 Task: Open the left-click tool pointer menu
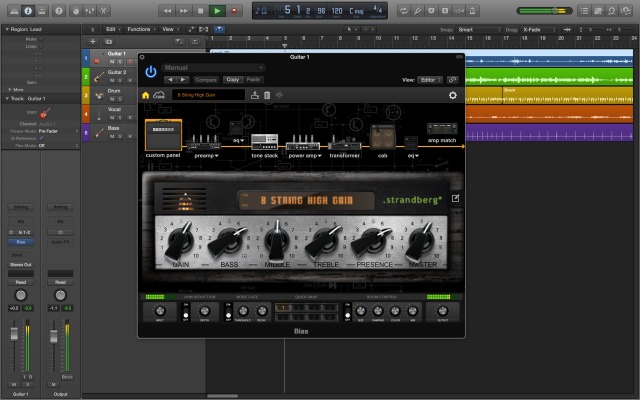coord(350,29)
